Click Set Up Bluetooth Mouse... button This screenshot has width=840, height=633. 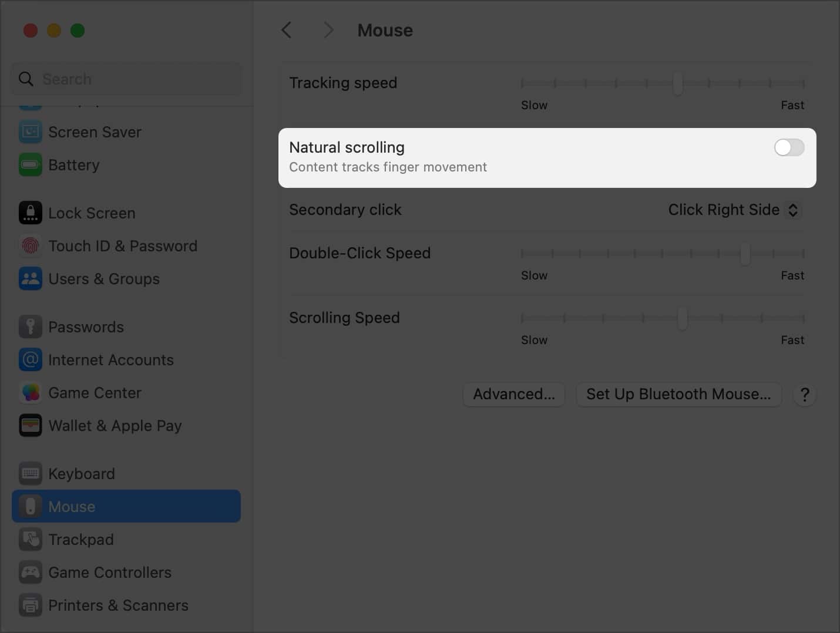(x=678, y=394)
